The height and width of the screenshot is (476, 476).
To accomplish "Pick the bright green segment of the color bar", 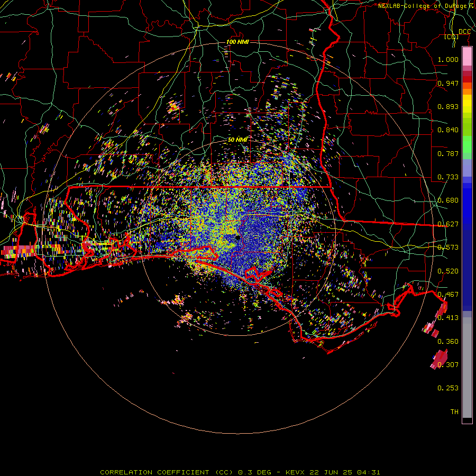I will coord(467,144).
